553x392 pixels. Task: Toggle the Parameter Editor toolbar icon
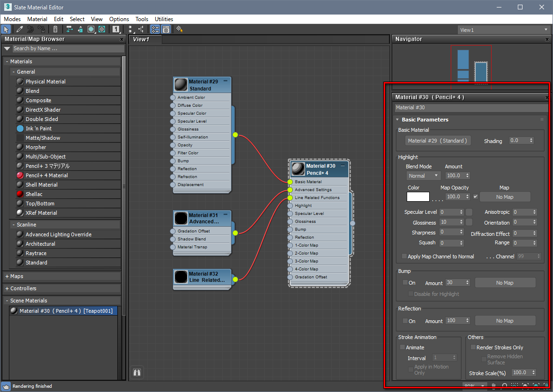pyautogui.click(x=166, y=29)
